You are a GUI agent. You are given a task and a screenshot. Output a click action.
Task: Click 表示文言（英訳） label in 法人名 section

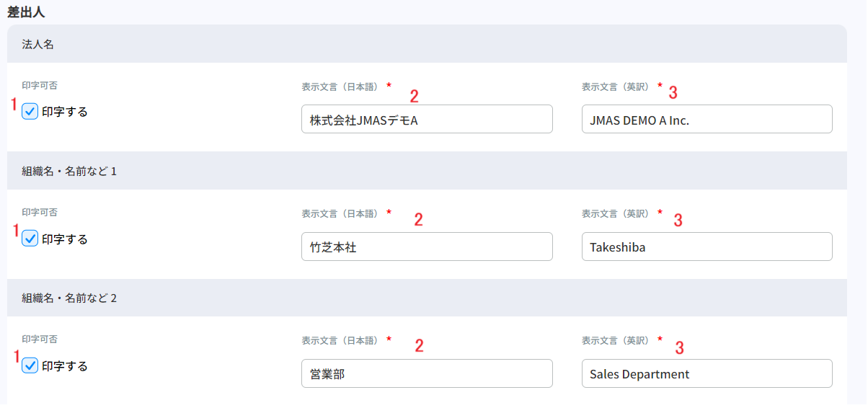pos(617,87)
